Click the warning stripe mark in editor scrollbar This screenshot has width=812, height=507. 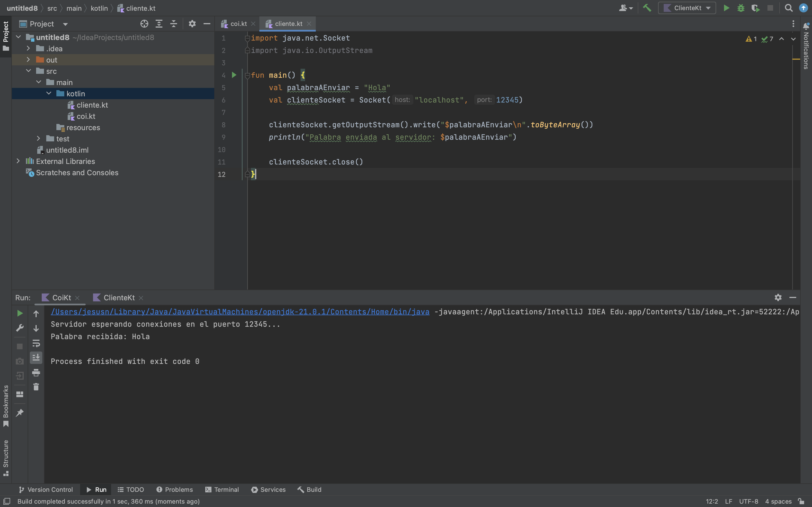(796, 59)
